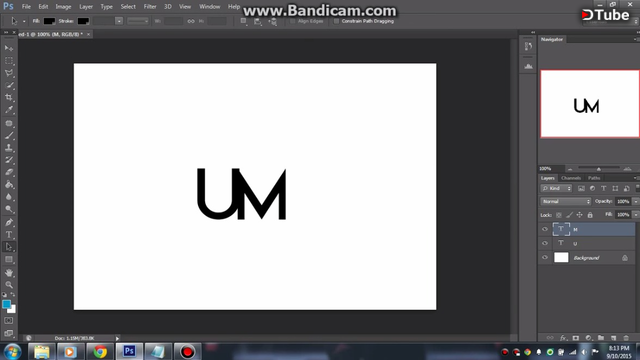This screenshot has width=640, height=360.
Task: Toggle lock transparent pixels
Action: (x=559, y=215)
